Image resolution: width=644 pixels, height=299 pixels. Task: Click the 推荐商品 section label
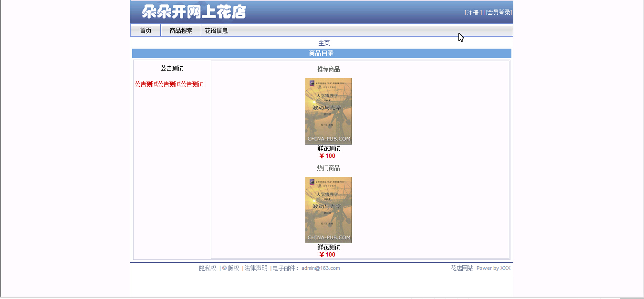pyautogui.click(x=328, y=69)
